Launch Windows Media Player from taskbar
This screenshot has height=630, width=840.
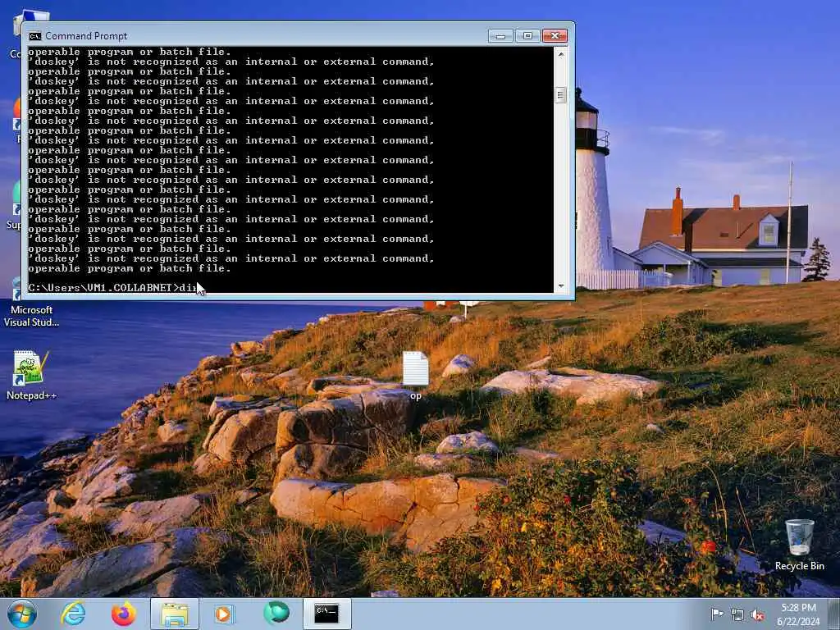pyautogui.click(x=223, y=614)
